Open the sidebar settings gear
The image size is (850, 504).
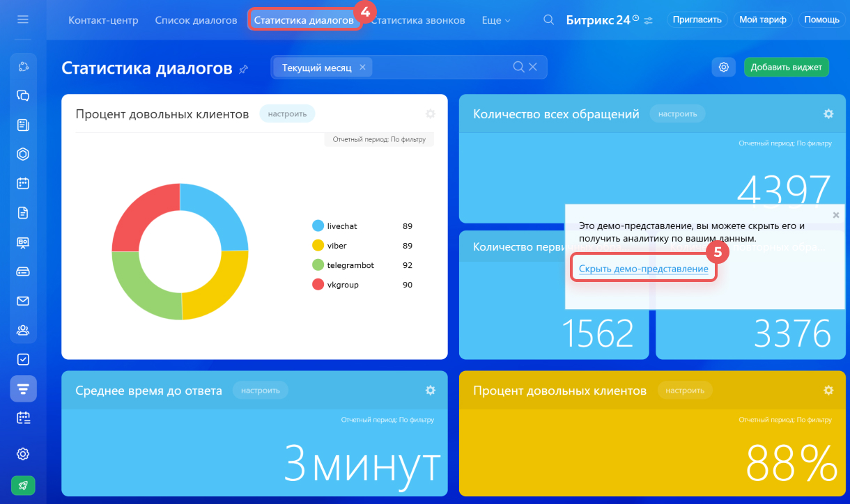(23, 454)
